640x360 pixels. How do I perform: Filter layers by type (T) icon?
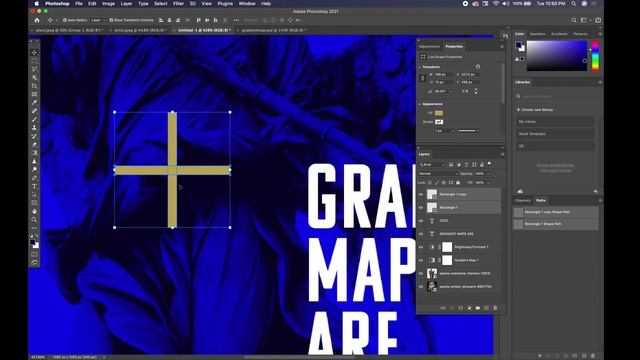coord(466,164)
